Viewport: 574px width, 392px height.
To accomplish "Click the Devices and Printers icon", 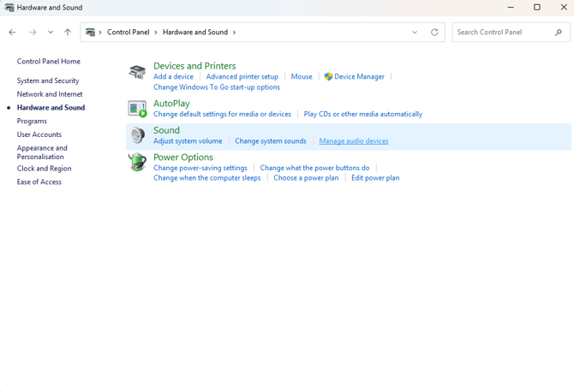I will [x=137, y=72].
